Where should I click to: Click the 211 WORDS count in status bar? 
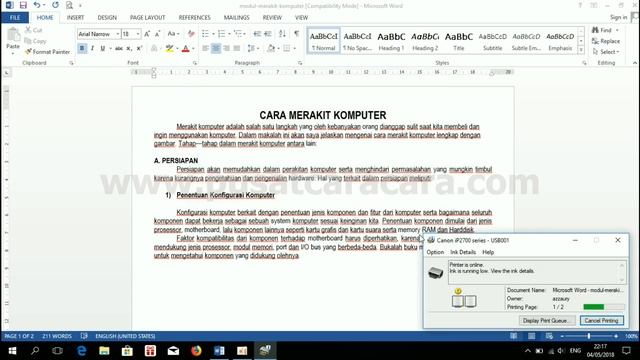(x=57, y=336)
